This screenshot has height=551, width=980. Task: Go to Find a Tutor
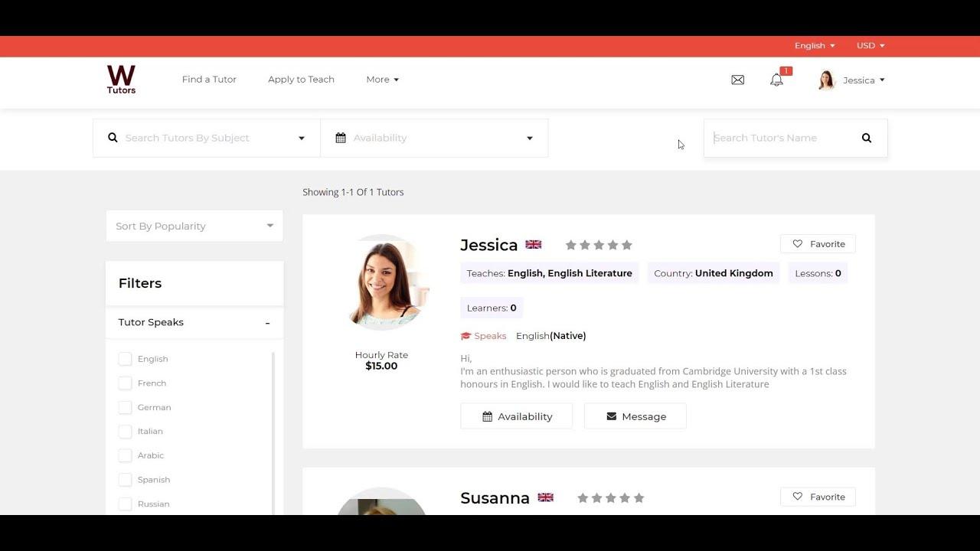pos(209,80)
